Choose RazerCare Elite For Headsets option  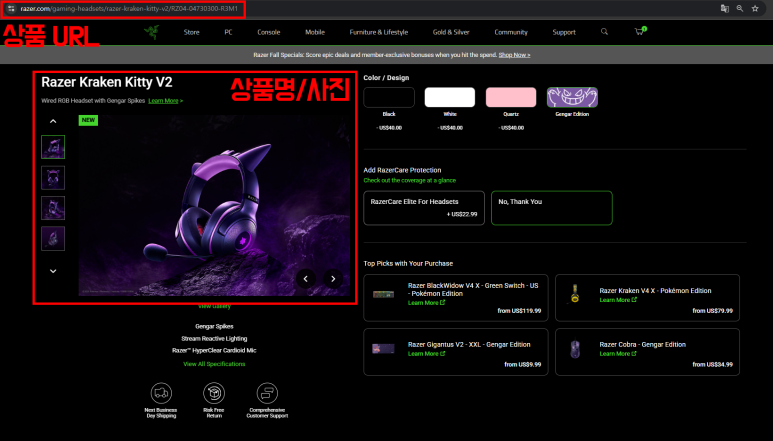click(x=424, y=208)
